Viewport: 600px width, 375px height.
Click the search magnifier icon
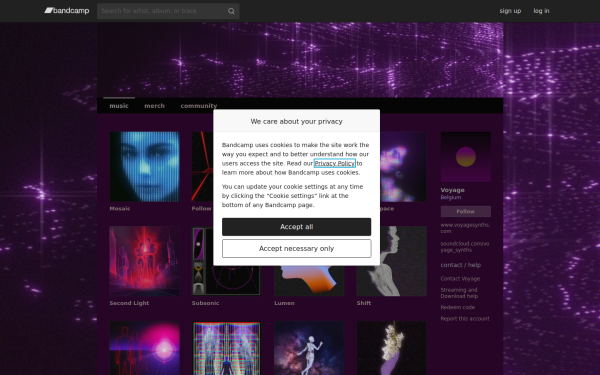coord(231,11)
